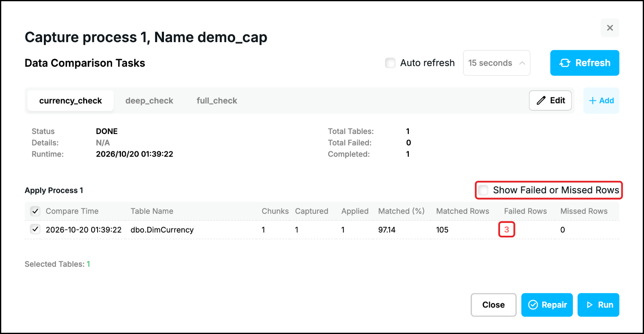
Task: Add a new comparison task
Action: (x=601, y=101)
